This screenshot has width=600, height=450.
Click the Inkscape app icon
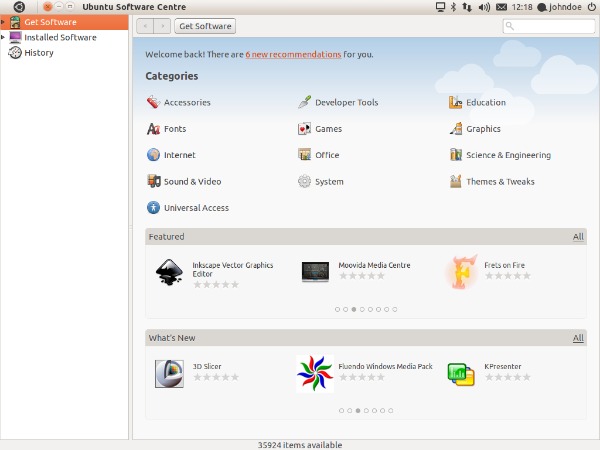click(169, 272)
